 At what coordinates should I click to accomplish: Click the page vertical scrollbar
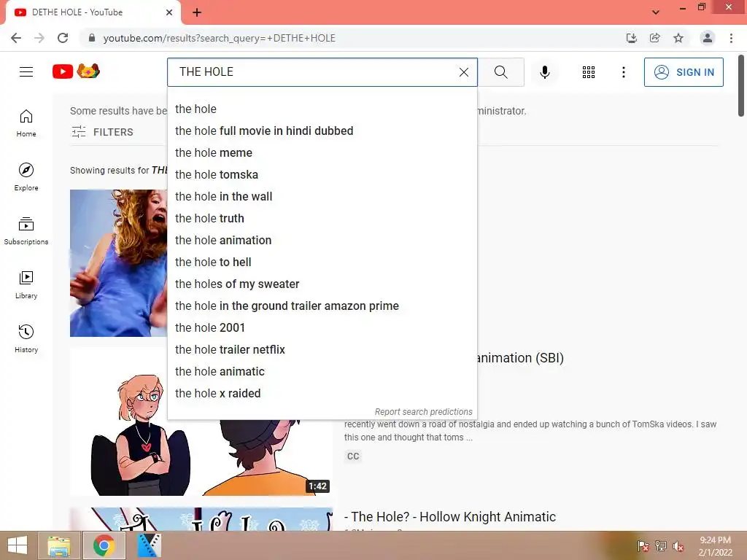tap(741, 86)
